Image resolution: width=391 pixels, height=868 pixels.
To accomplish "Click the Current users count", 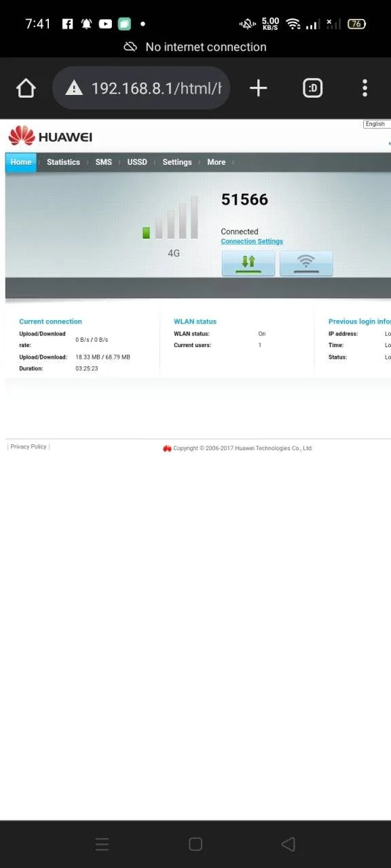I will (x=259, y=345).
